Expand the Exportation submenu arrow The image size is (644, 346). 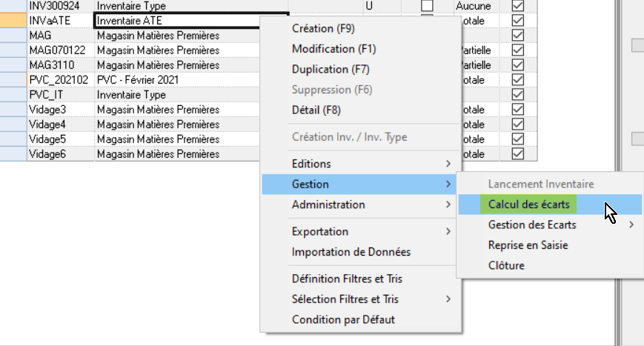447,232
